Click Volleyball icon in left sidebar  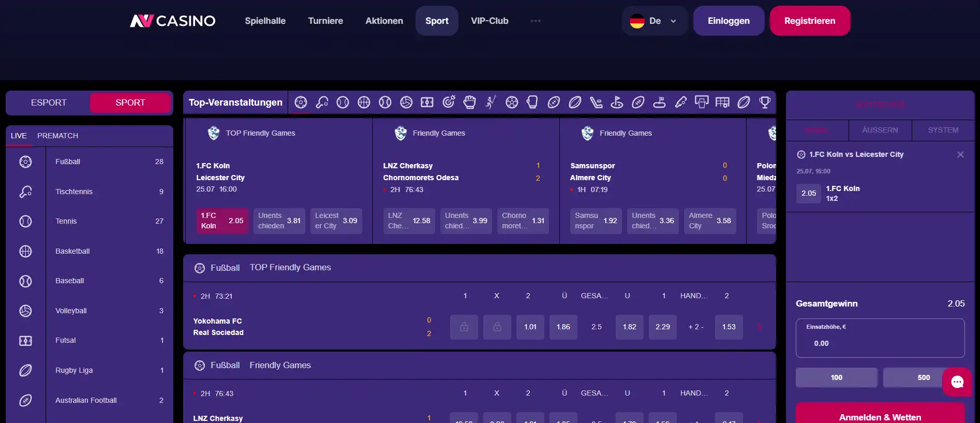pos(25,311)
